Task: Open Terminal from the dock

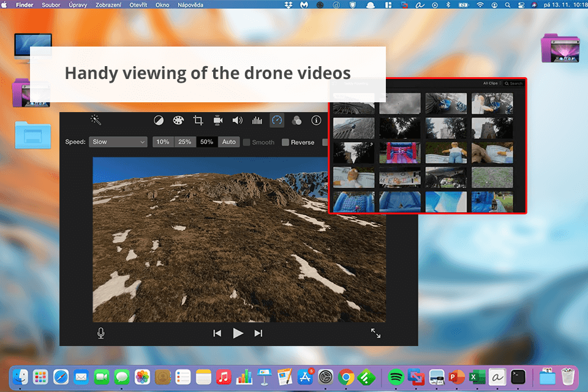Action: tap(518, 377)
